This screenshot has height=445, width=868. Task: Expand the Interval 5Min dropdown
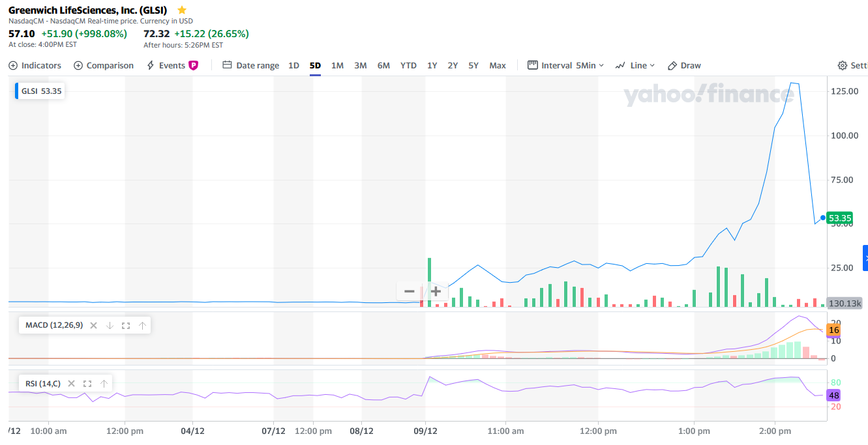[565, 65]
